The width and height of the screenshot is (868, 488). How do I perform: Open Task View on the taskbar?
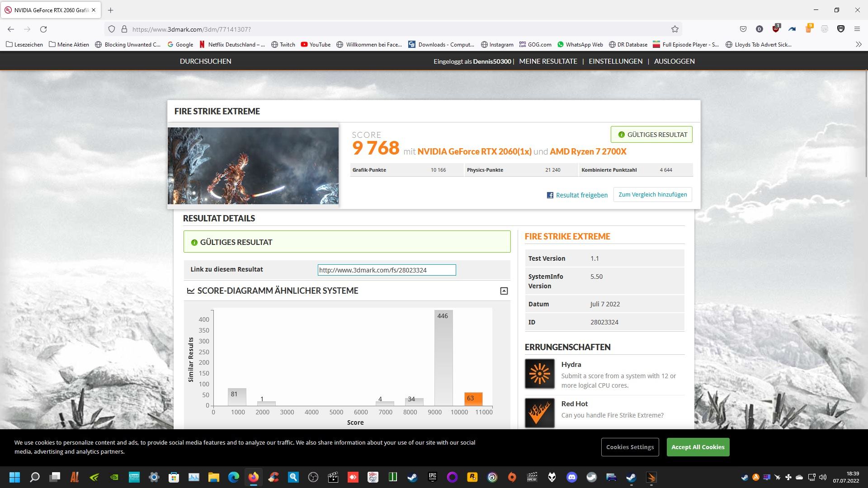pyautogui.click(x=55, y=477)
